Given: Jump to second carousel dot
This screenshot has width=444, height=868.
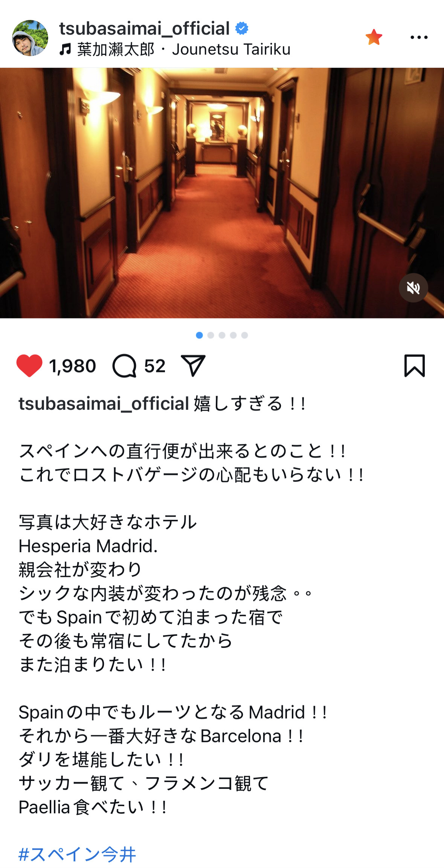Looking at the screenshot, I should tap(211, 335).
